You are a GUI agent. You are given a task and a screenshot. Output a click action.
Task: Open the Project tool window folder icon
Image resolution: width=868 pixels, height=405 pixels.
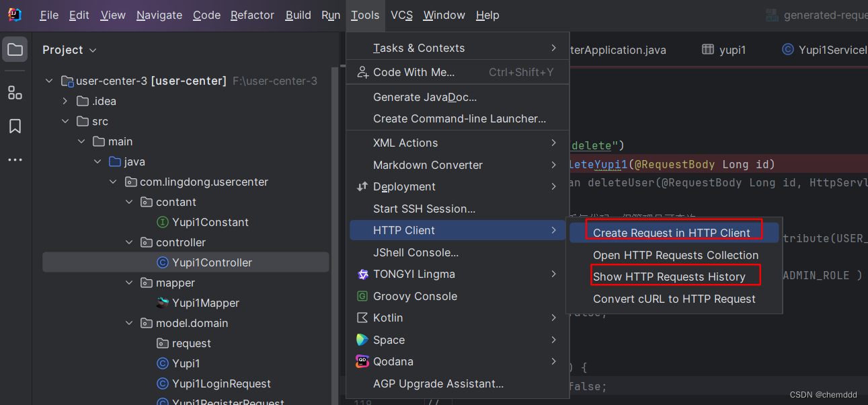(x=15, y=48)
